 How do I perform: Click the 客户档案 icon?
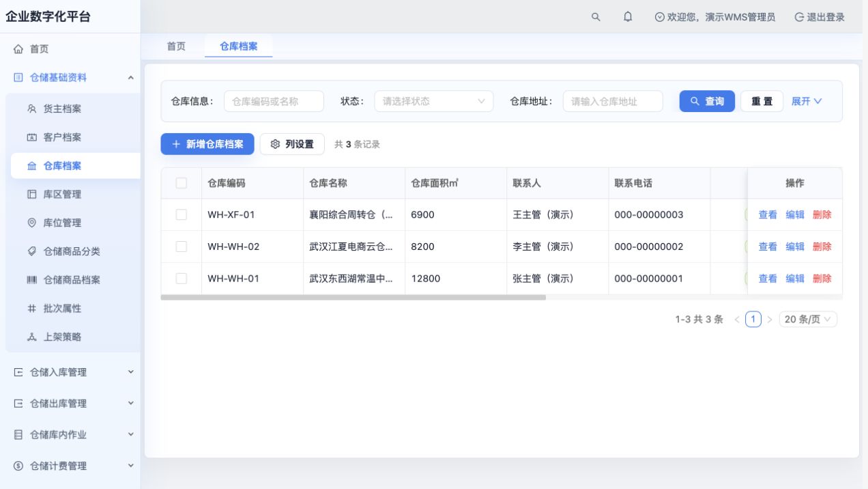(31, 137)
